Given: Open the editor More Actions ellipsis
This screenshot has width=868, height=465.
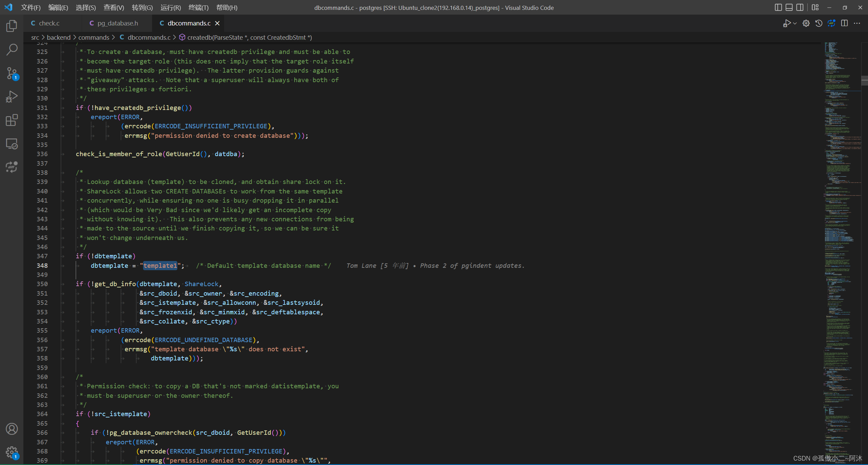Looking at the screenshot, I should 857,23.
